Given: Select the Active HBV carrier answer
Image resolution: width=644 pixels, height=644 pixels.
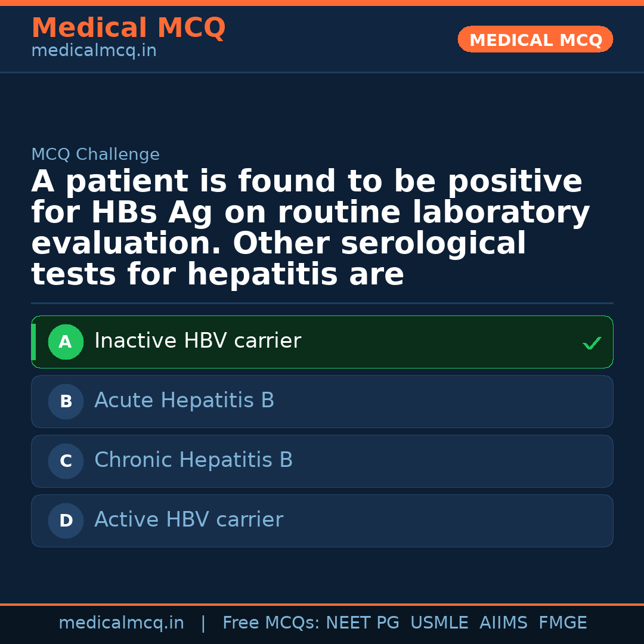Looking at the screenshot, I should pos(188,520).
